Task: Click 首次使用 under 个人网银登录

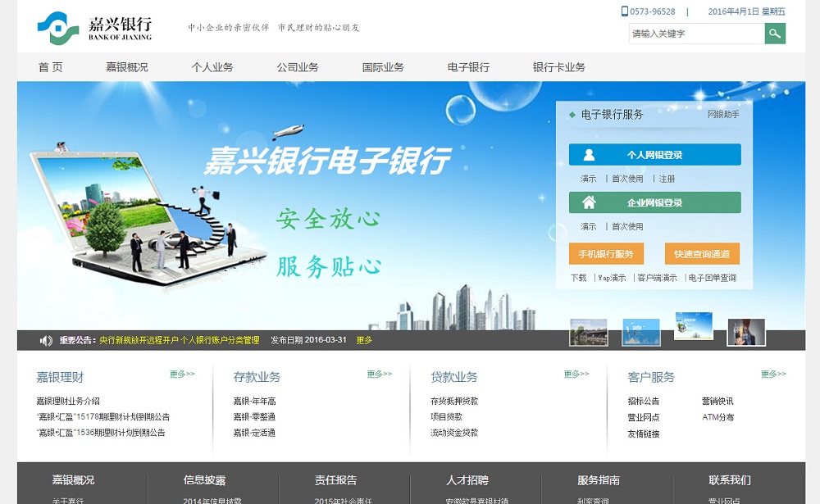Action: click(627, 179)
